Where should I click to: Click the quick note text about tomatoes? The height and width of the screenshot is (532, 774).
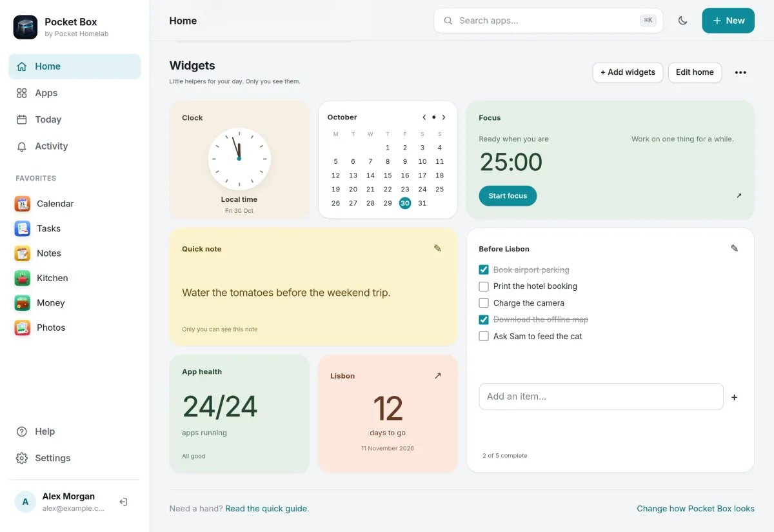(x=286, y=293)
